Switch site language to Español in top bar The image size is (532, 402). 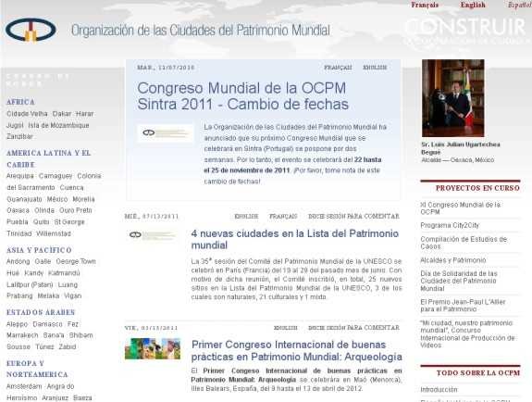(x=519, y=5)
